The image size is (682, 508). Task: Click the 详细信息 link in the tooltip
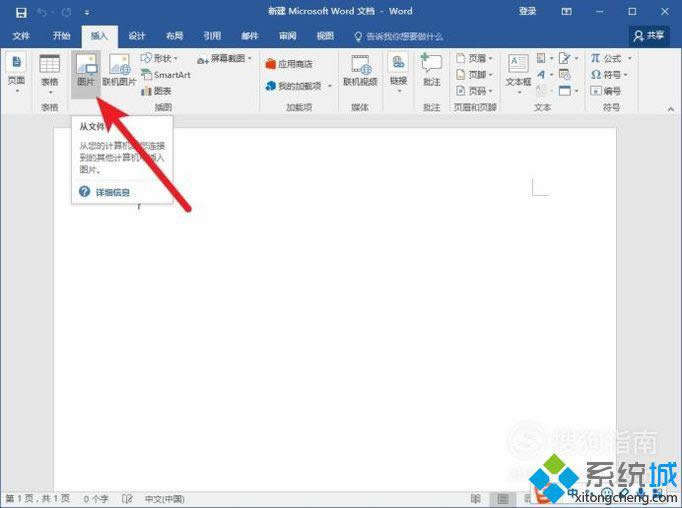(x=113, y=192)
